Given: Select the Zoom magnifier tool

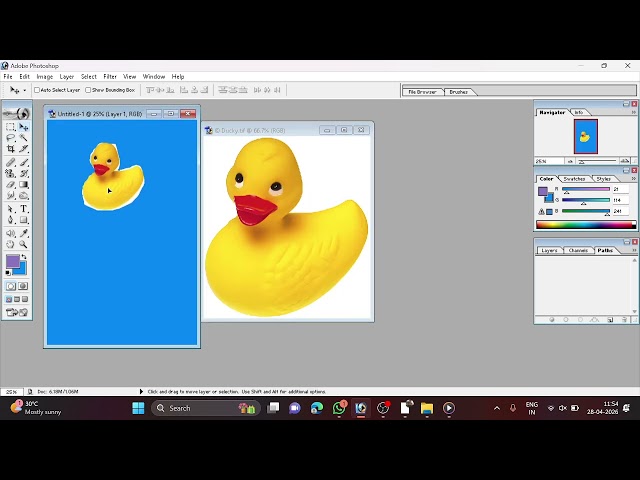Looking at the screenshot, I should click(24, 244).
